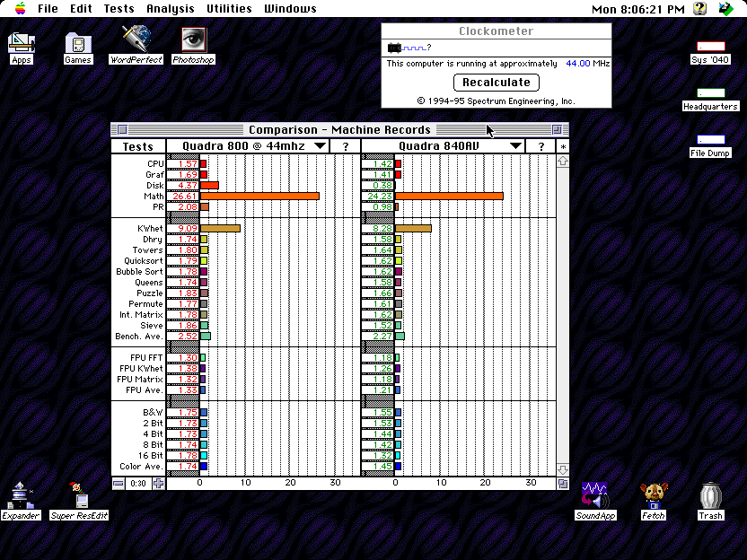Click the Recalculate button in Clockometer
747x560 pixels.
[496, 83]
